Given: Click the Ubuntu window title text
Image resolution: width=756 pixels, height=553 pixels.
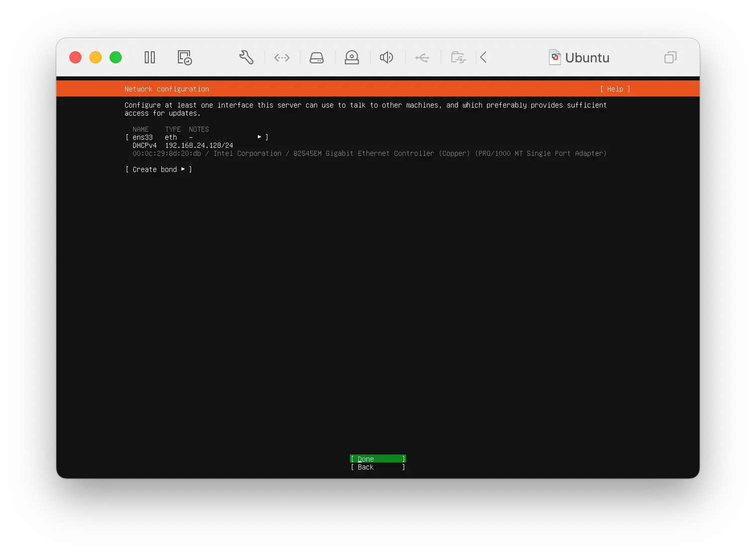Looking at the screenshot, I should pyautogui.click(x=587, y=58).
